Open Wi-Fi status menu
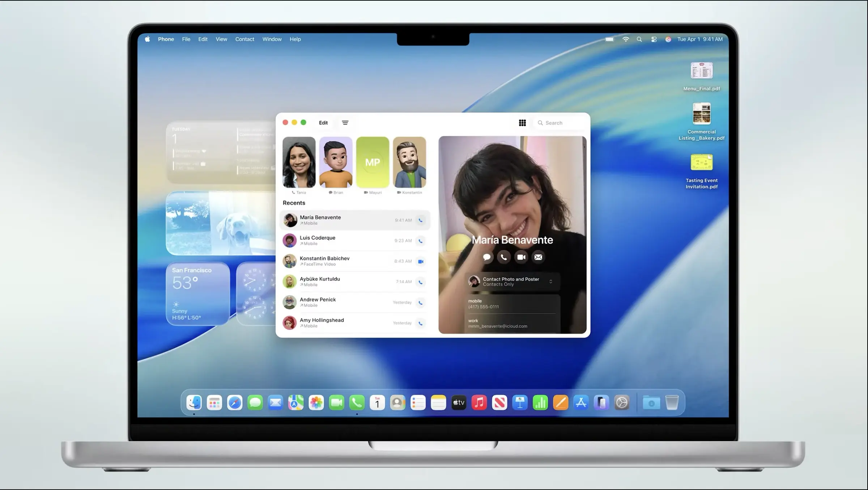868x490 pixels. coord(625,39)
